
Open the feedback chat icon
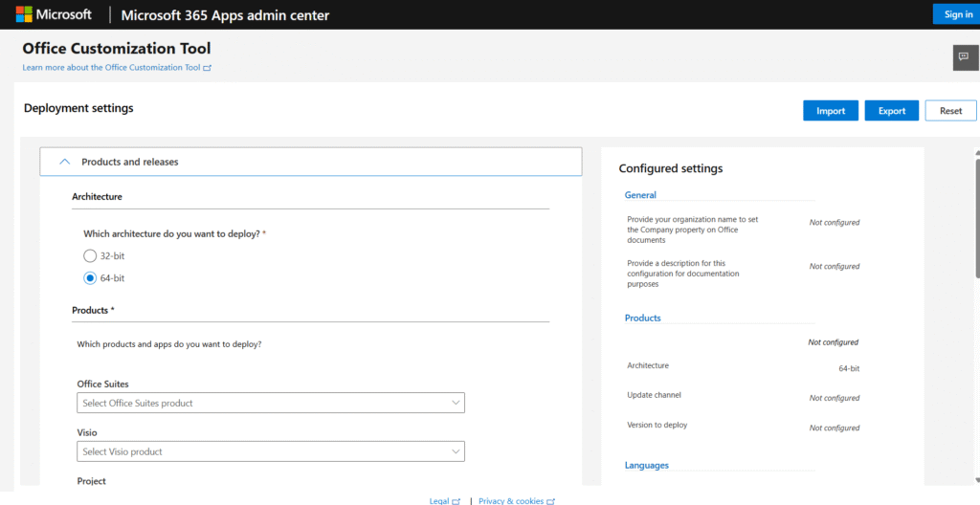point(963,56)
